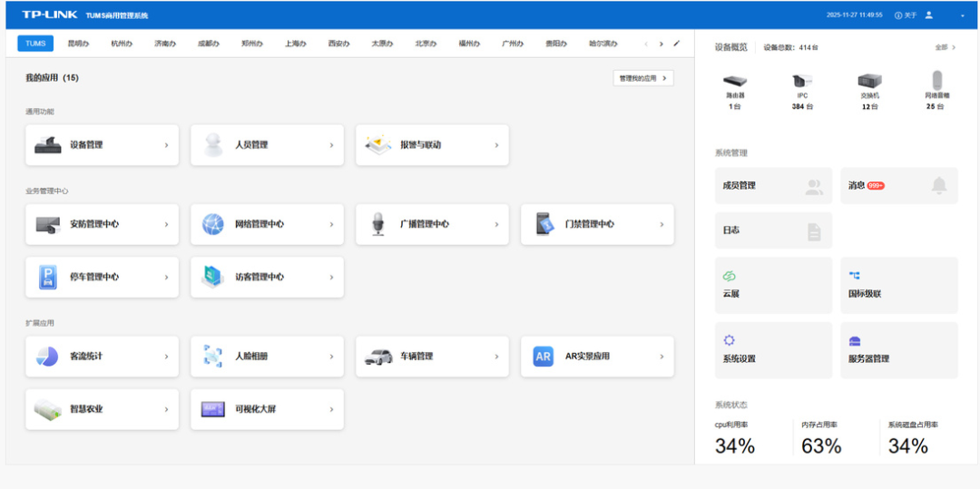This screenshot has height=489, width=980.
Task: Click the pencil edit icon beside tabs
Action: click(676, 44)
